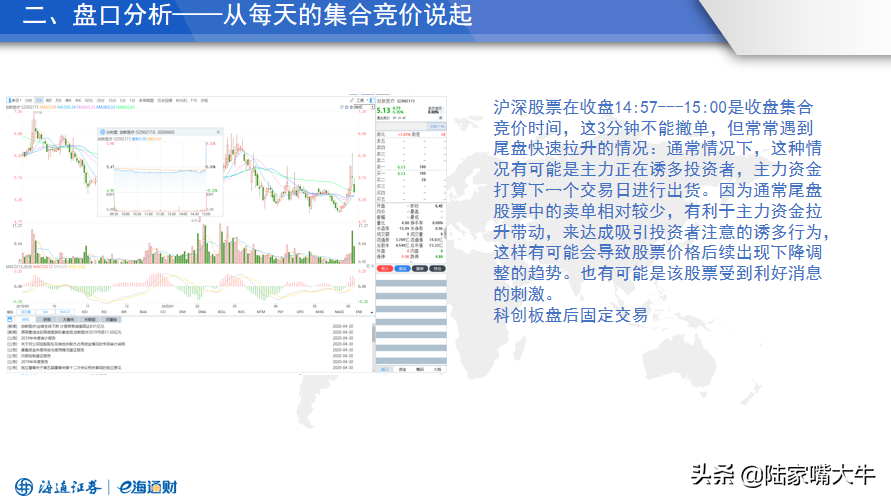Open the 2019年年度报告 announcement

(x=35, y=362)
